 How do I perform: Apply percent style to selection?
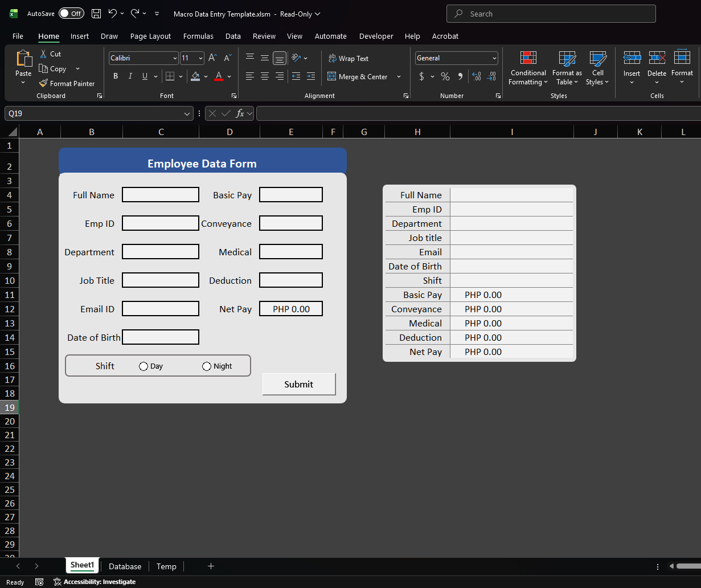click(445, 76)
